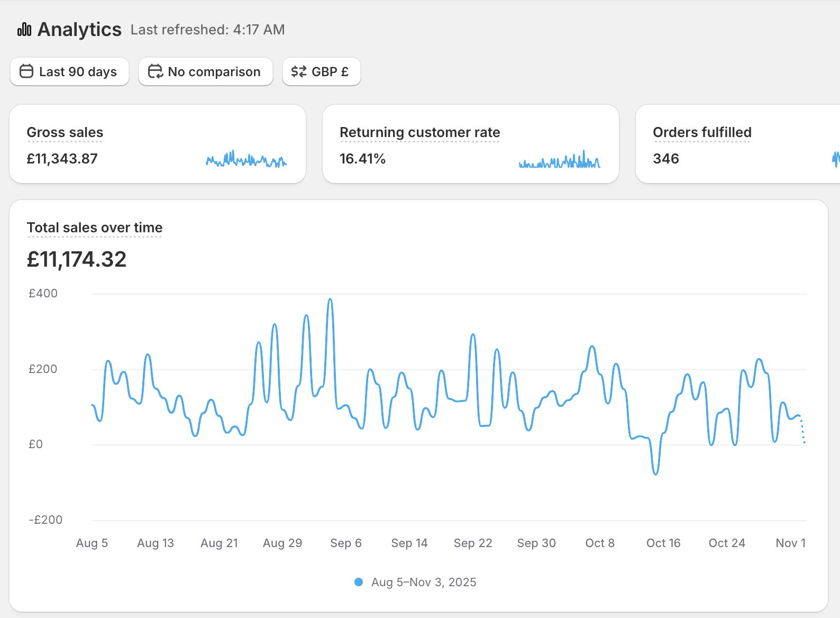Click the Nov 1 axis label

791,543
